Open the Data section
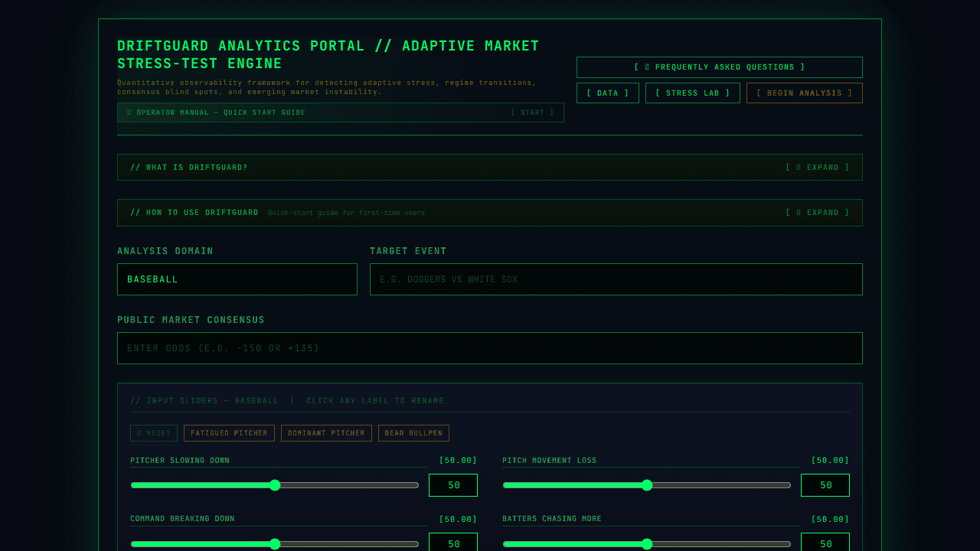The height and width of the screenshot is (551, 980). coord(607,93)
